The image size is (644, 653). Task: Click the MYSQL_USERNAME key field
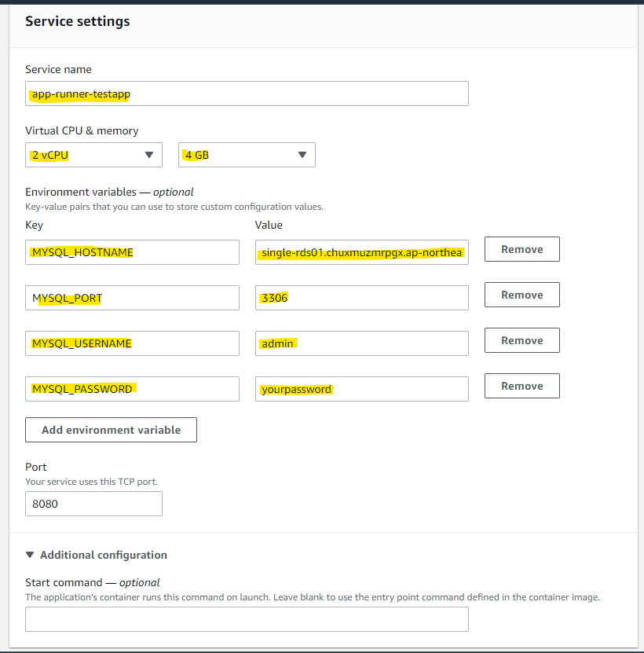(x=132, y=343)
